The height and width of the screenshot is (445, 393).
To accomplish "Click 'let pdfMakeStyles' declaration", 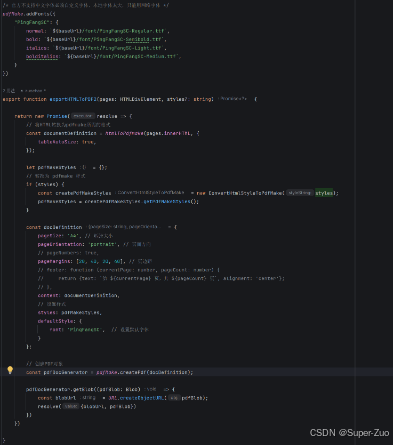I will (51, 167).
